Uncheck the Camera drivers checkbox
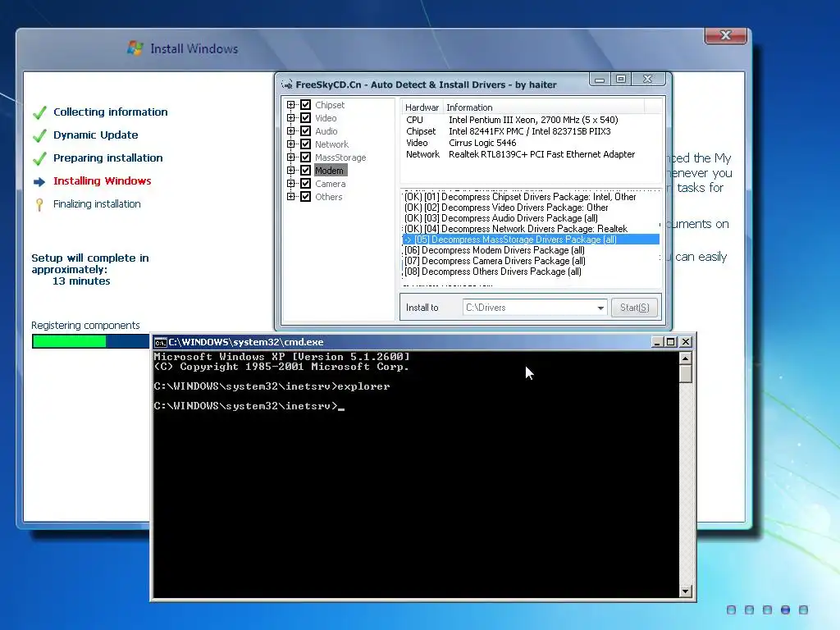Viewport: 840px width, 630px height. coord(305,183)
